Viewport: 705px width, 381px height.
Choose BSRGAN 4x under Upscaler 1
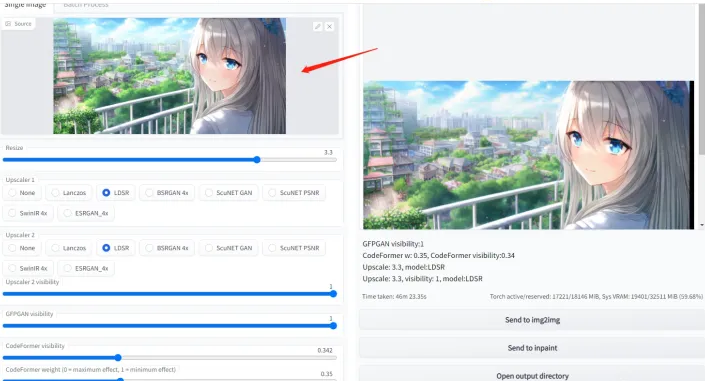pos(167,193)
